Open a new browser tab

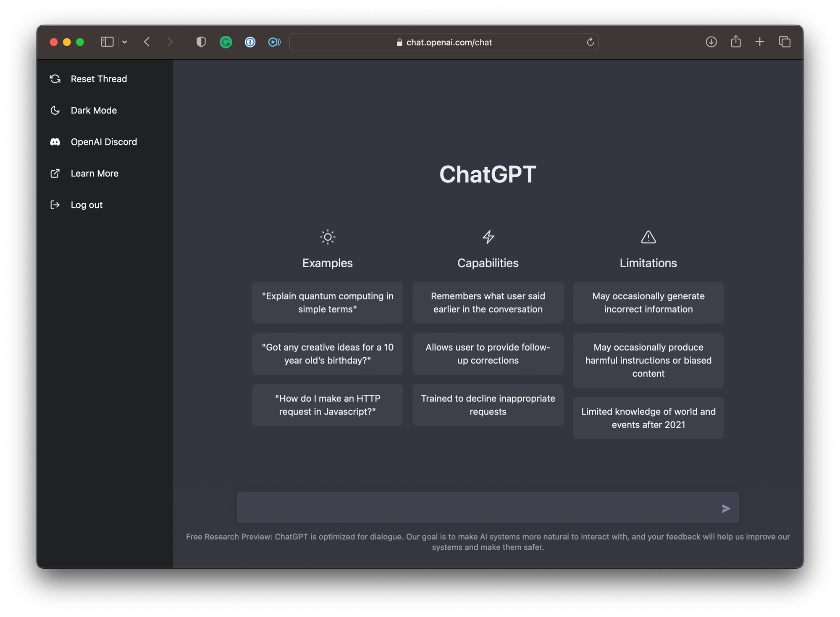tap(760, 42)
